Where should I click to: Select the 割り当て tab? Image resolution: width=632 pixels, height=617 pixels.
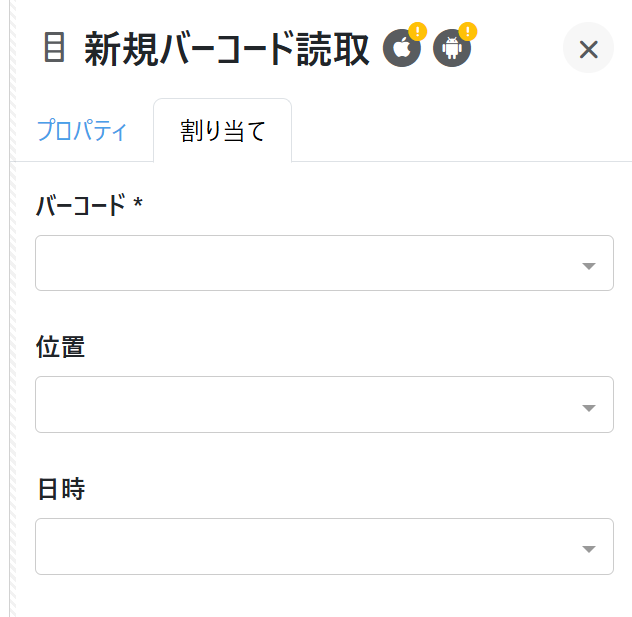point(223,131)
